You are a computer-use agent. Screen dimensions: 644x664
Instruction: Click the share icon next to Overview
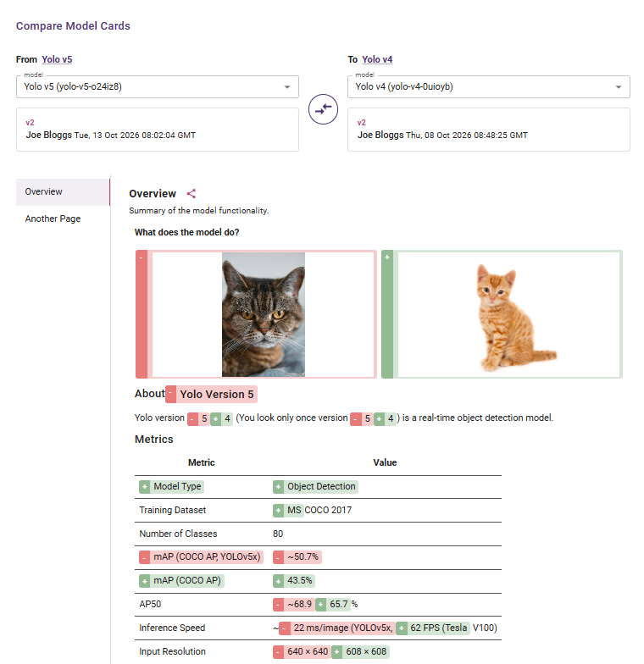[x=192, y=193]
